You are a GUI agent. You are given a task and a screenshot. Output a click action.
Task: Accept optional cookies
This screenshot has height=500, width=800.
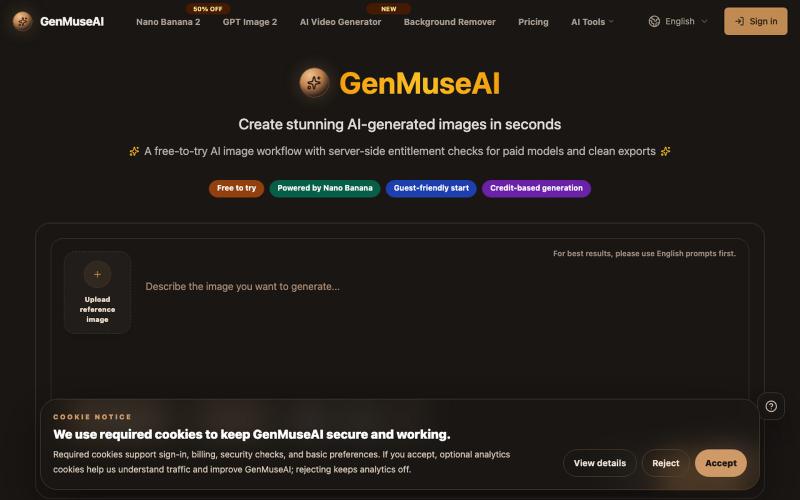click(x=720, y=463)
